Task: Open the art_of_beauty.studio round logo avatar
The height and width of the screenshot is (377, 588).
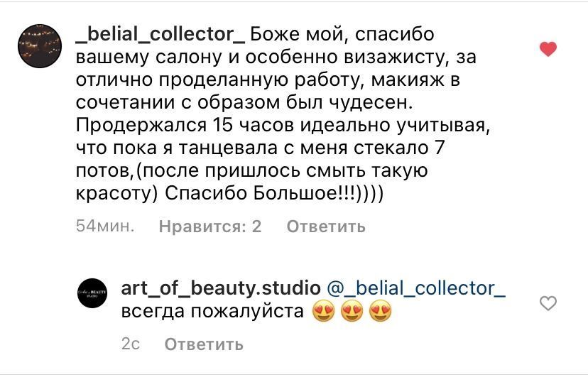Action: [x=92, y=293]
